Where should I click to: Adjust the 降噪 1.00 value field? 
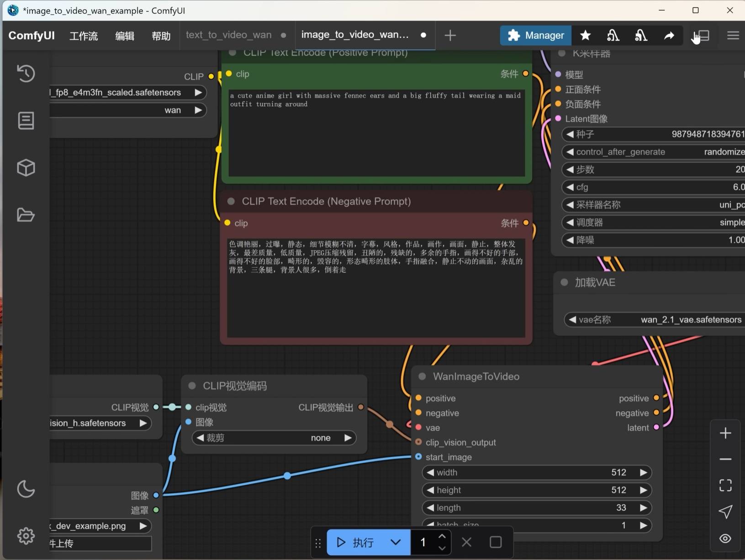[x=654, y=240]
